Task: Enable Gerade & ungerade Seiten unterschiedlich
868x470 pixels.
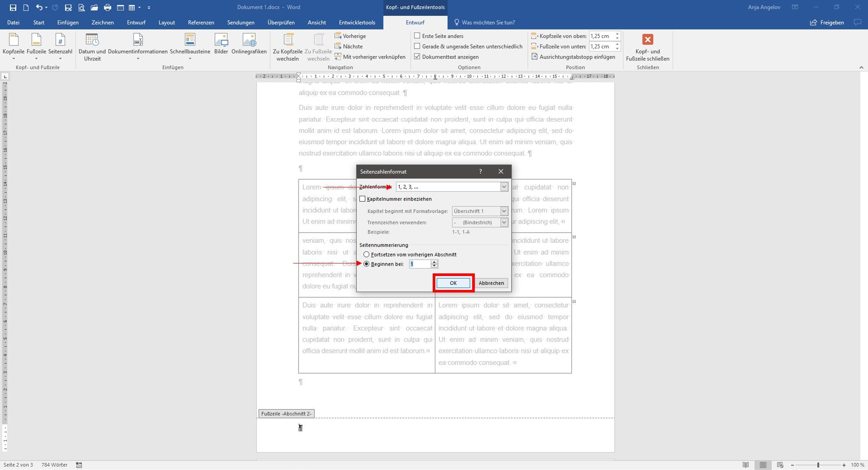Action: tap(417, 46)
